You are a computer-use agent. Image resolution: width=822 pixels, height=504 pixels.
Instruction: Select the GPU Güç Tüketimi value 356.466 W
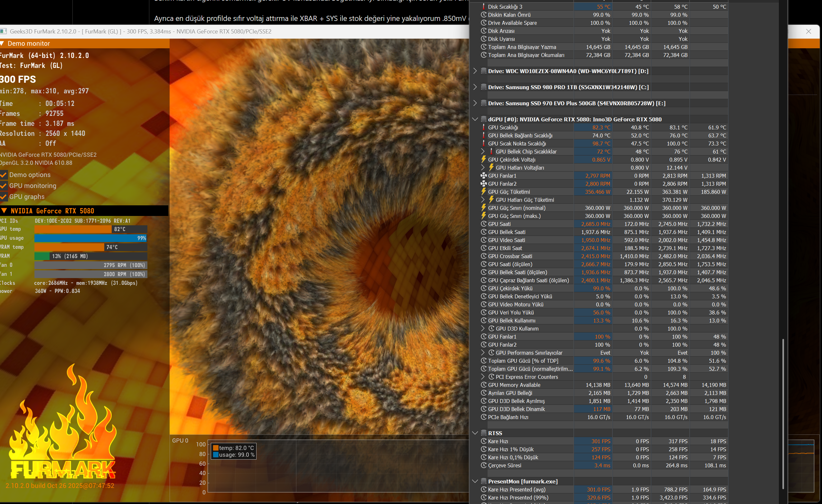597,192
